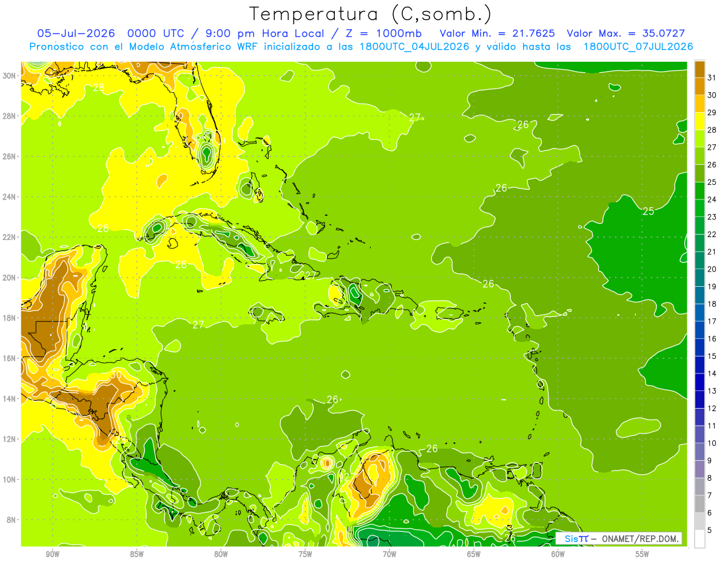
Task: Click the 14N latitude axis label
Action: point(10,399)
